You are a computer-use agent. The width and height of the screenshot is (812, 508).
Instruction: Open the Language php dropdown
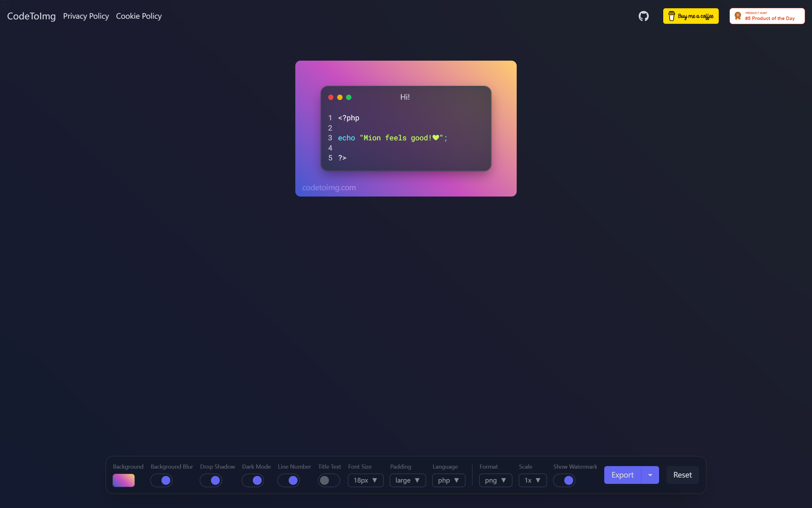(449, 480)
